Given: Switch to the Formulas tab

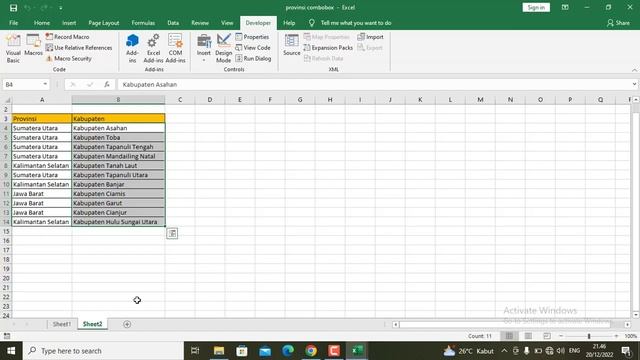Looking at the screenshot, I should click(x=143, y=23).
